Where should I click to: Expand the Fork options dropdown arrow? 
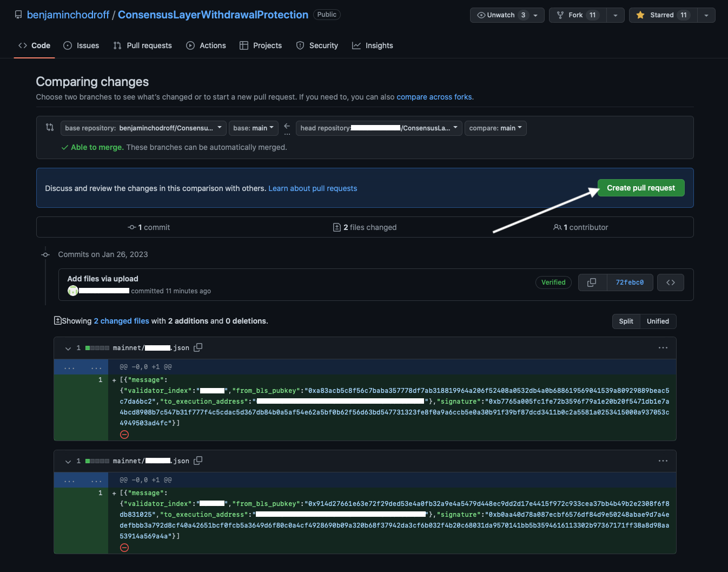(616, 15)
